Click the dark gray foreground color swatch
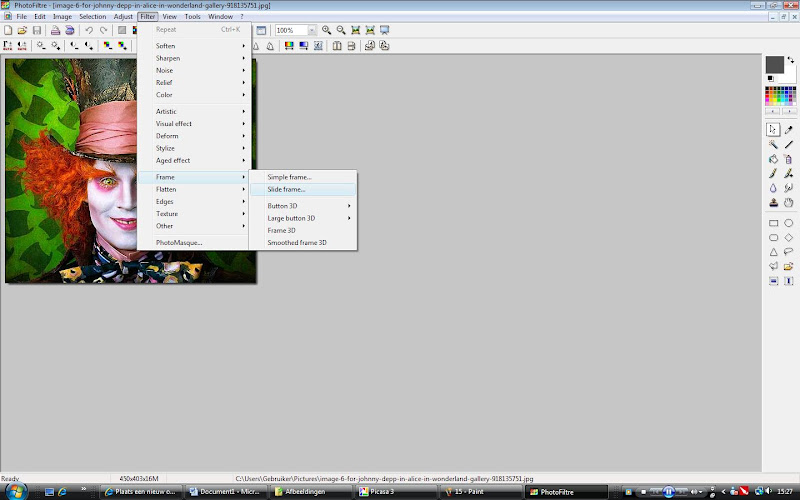Image resolution: width=800 pixels, height=500 pixels. point(774,65)
